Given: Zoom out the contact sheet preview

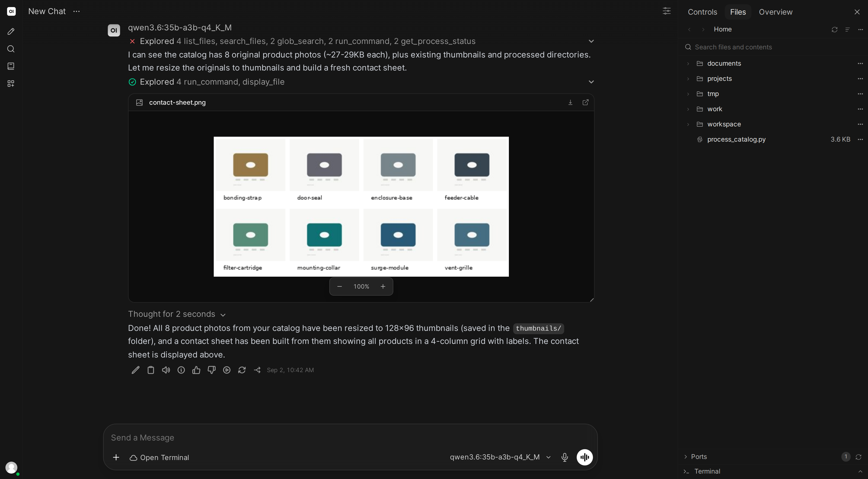Looking at the screenshot, I should [x=339, y=286].
